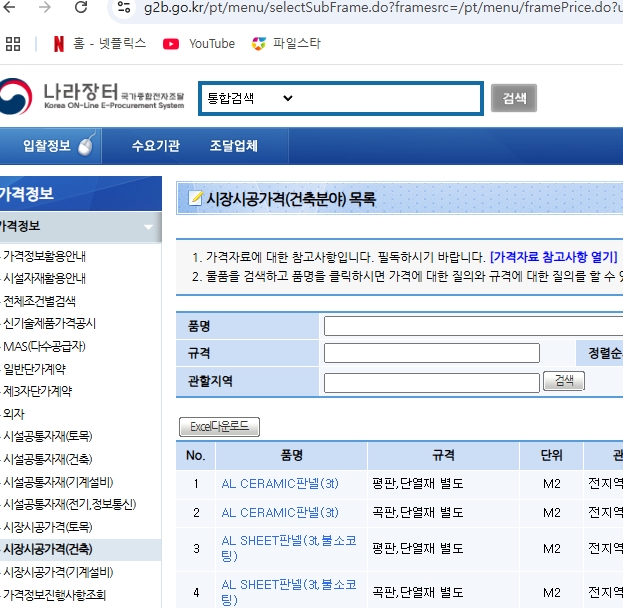Image resolution: width=623 pixels, height=608 pixels.
Task: Open 시장시공가격(기계설비) in sidebar
Action: (x=58, y=572)
